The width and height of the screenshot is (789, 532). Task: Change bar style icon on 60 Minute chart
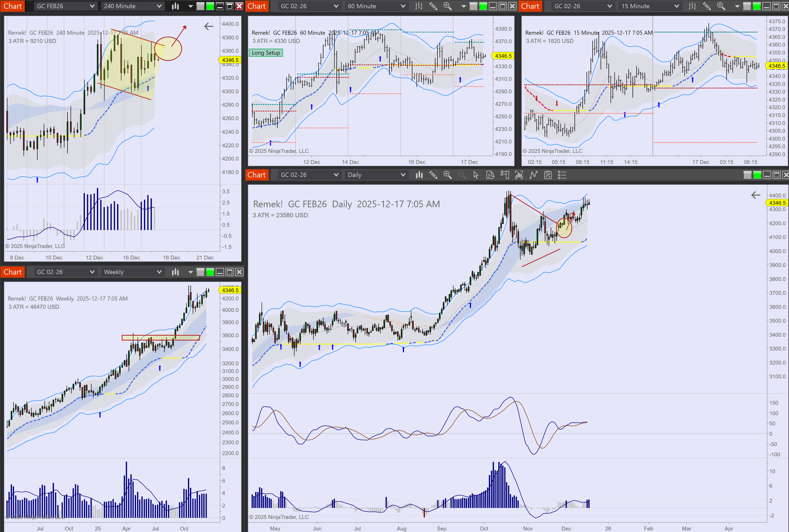pyautogui.click(x=419, y=6)
